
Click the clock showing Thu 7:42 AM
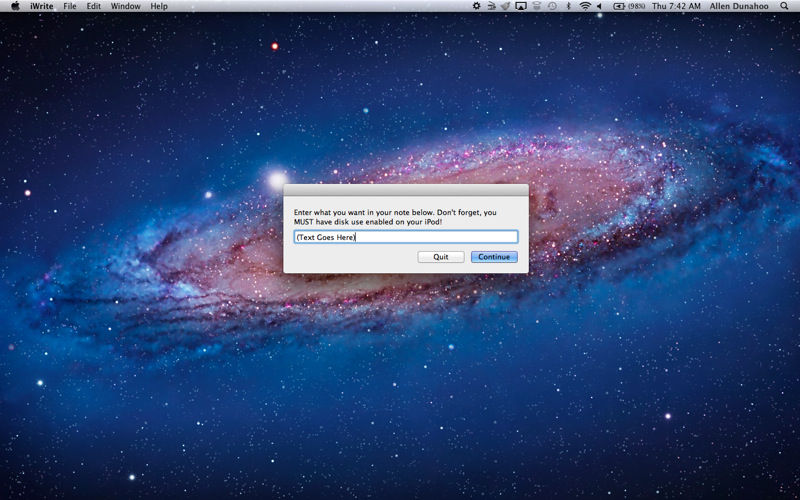676,6
